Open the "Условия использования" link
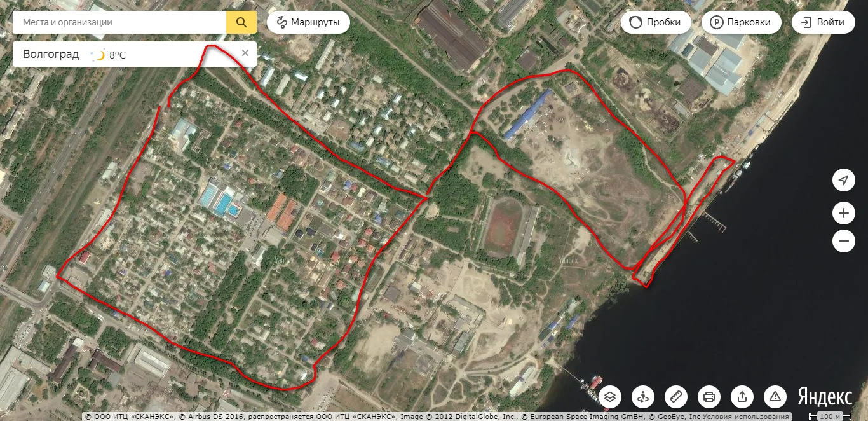 click(x=746, y=417)
